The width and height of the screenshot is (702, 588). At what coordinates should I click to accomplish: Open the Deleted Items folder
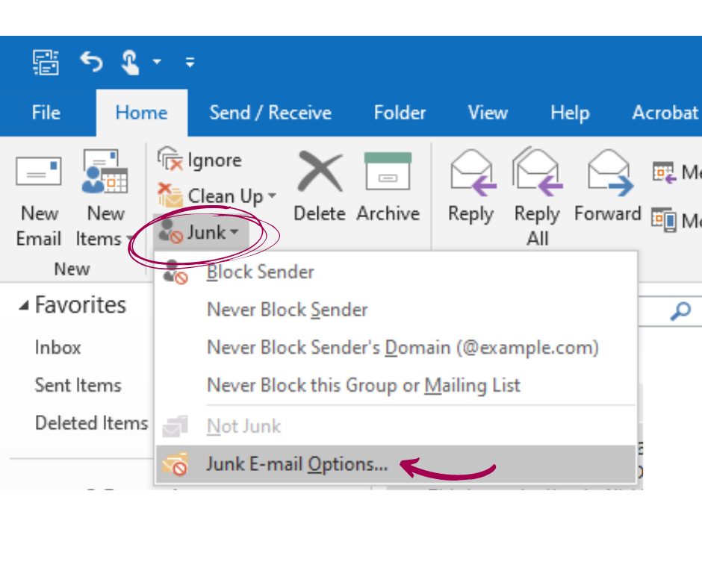91,422
